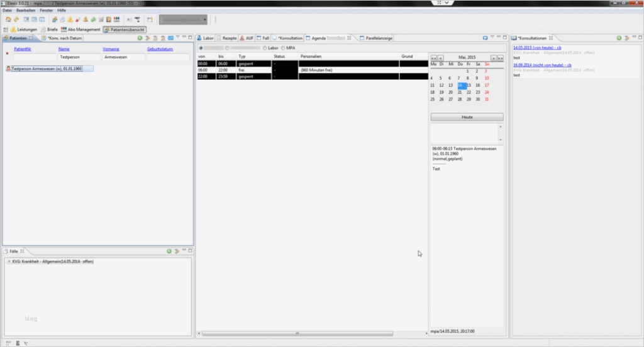Go to next year with >> calendar button
Viewport: 644px width, 347px height.
coord(500,58)
